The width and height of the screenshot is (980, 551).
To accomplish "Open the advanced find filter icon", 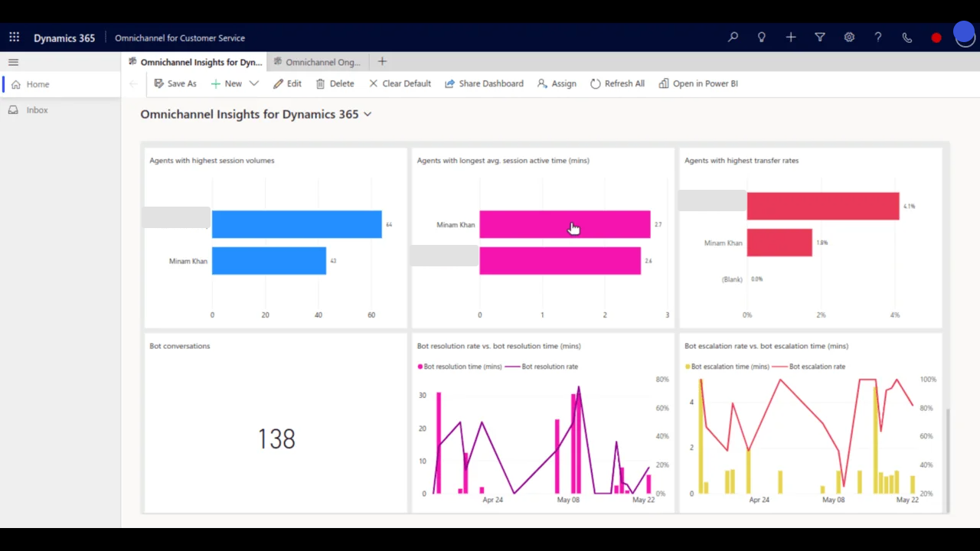I will click(x=820, y=37).
